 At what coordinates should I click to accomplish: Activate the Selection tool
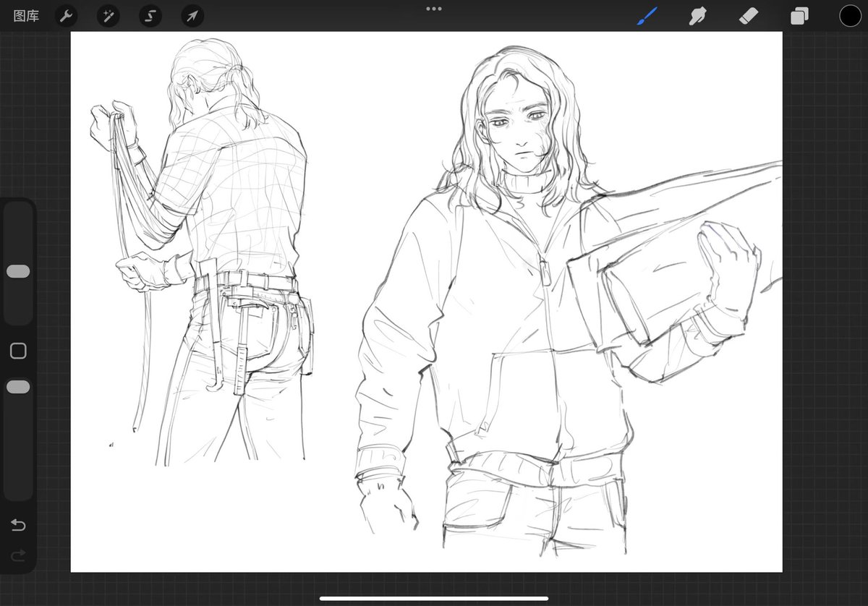pyautogui.click(x=150, y=16)
